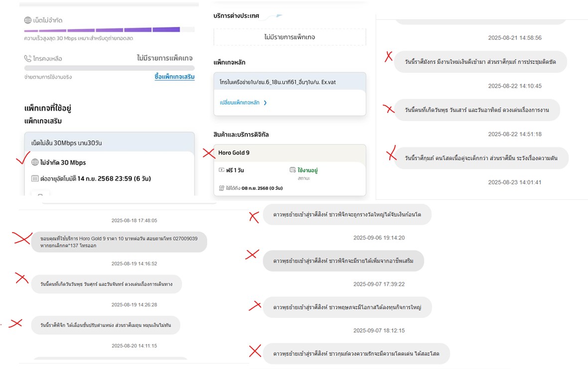Select the แพ็กเกจเสริม section heading

43,121
